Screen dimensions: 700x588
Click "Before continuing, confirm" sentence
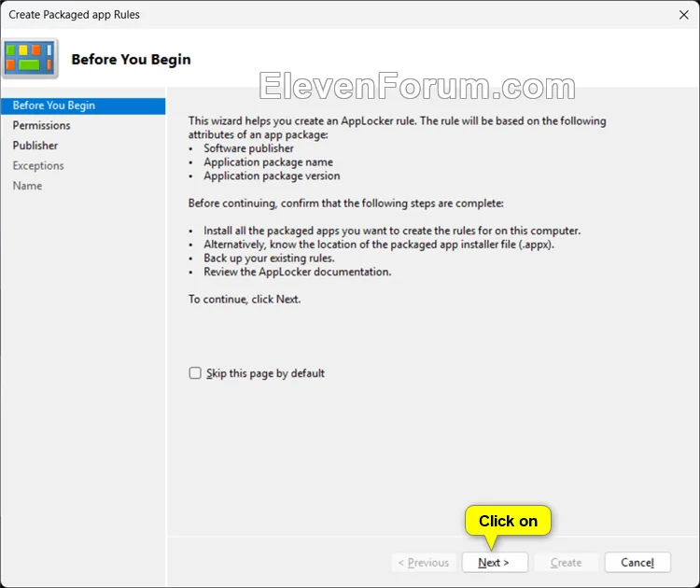[346, 203]
